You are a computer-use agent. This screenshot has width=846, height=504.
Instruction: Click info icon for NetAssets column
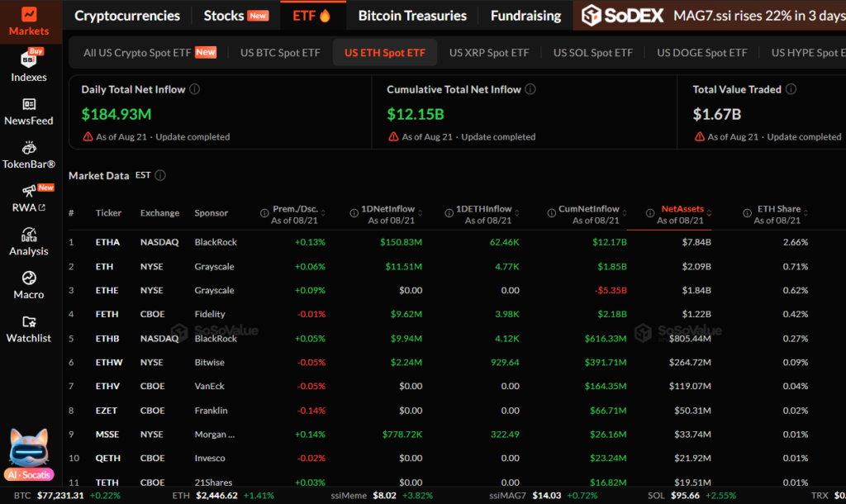click(650, 213)
